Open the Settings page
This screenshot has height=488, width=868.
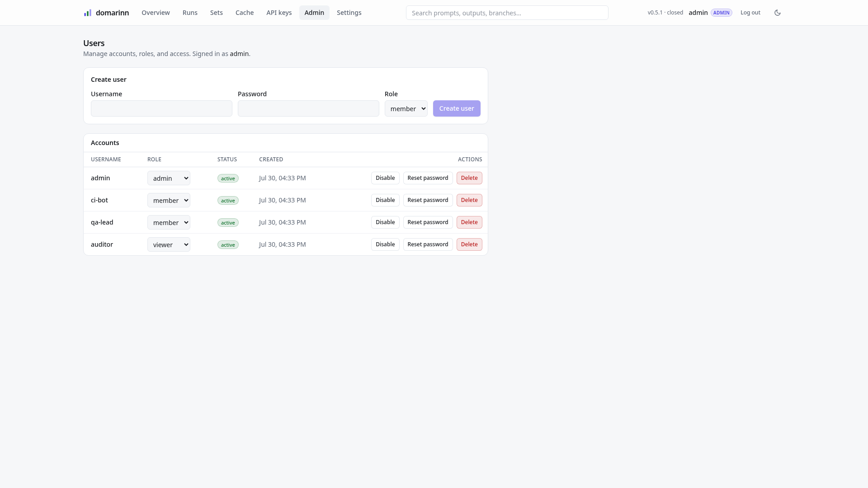pos(349,13)
